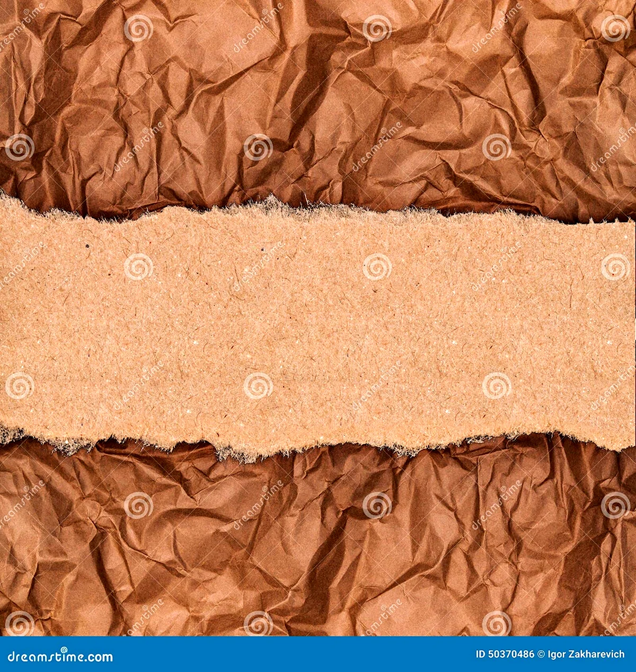Click the lower-middle spiral watermark on the light strip
636x672 pixels.
[x=258, y=386]
